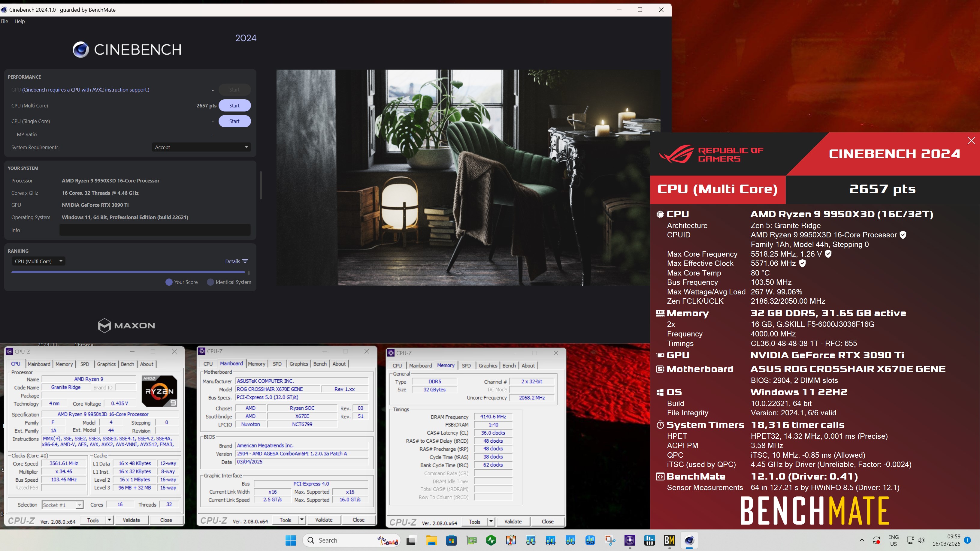Image resolution: width=980 pixels, height=551 pixels.
Task: Click the ranking list scroll handle
Action: pyautogui.click(x=248, y=272)
